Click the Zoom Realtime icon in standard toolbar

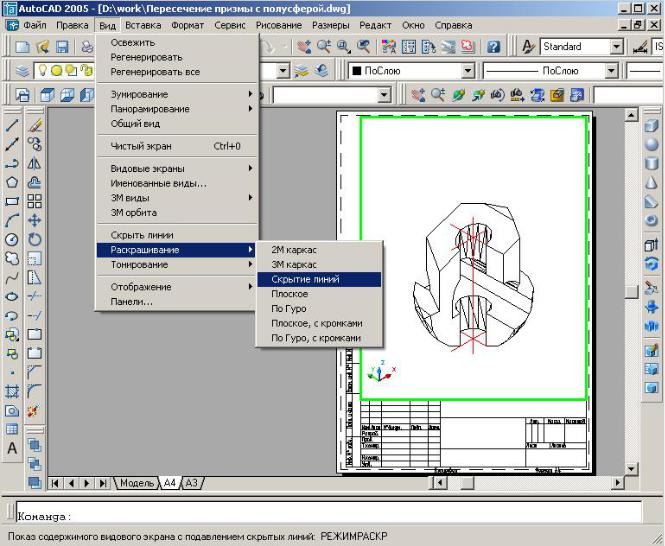[324, 47]
